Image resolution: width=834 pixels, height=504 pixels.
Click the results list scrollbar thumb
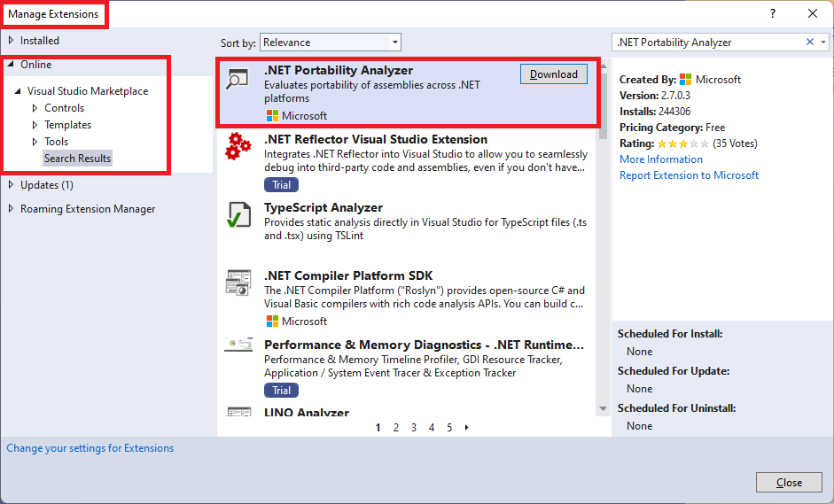604,105
